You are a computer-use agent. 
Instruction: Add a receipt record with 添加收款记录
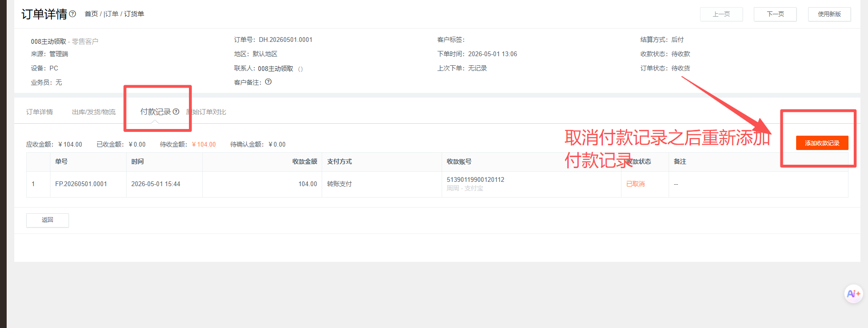[822, 143]
